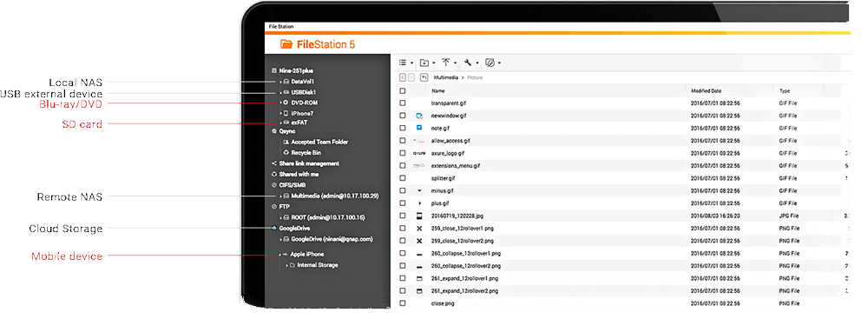Click the File Station window title
Viewport: 868px width, 319px height.
point(281,27)
